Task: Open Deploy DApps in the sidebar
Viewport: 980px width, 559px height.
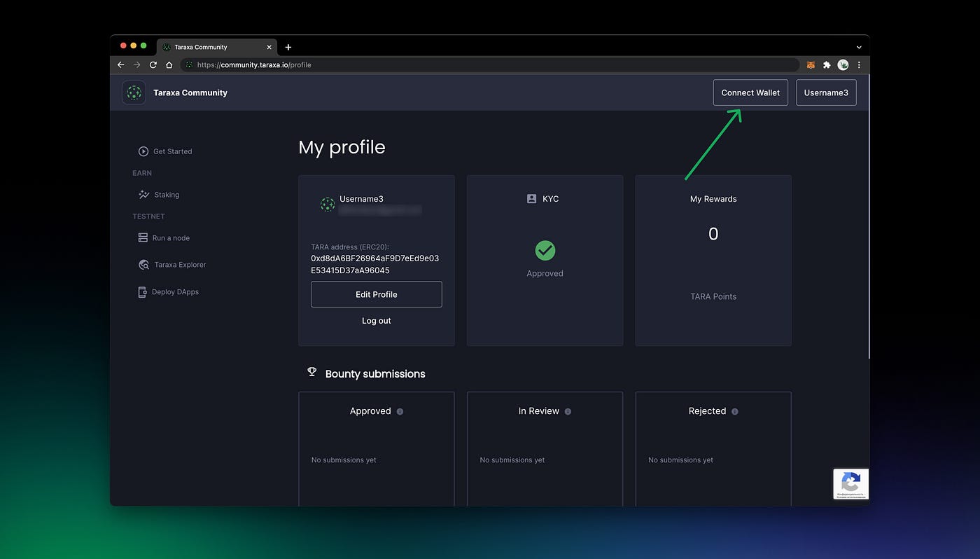Action: [169, 292]
